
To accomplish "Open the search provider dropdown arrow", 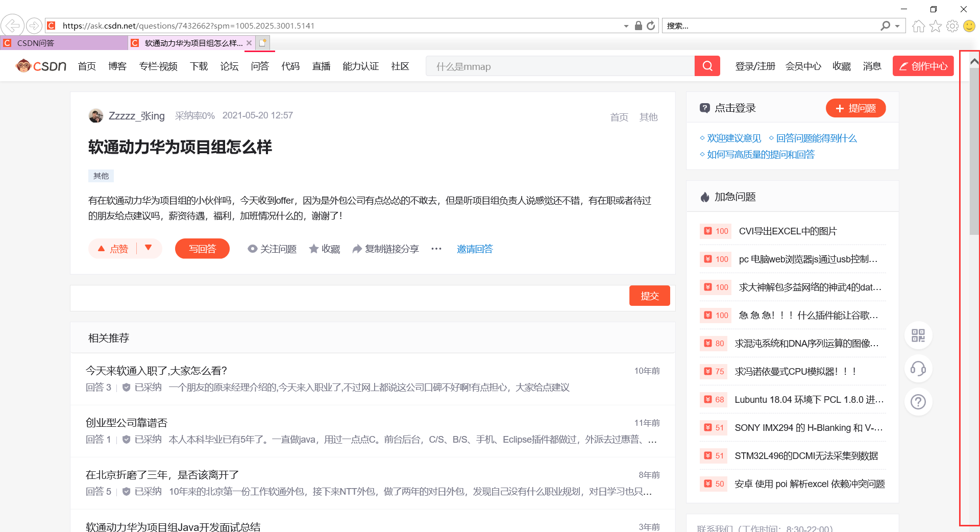I will 897,26.
